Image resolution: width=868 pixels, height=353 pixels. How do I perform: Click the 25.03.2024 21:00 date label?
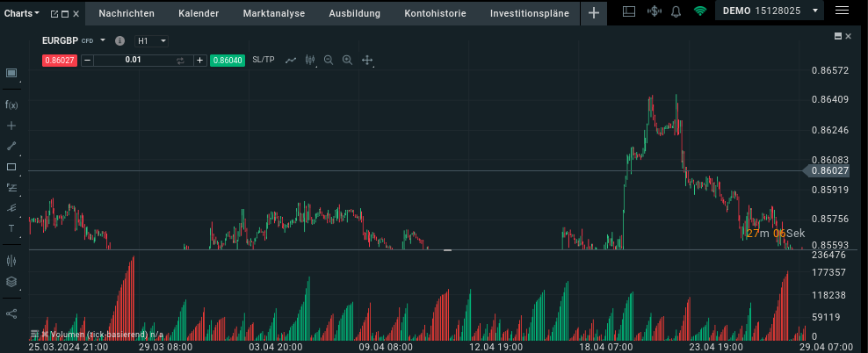69,348
